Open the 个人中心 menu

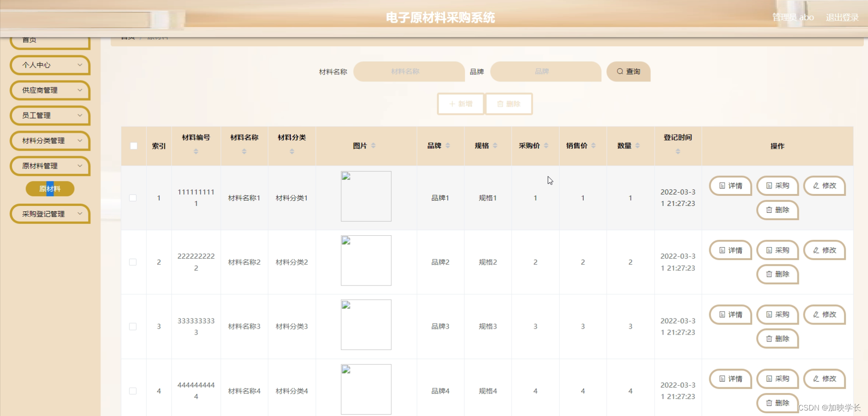pos(49,65)
